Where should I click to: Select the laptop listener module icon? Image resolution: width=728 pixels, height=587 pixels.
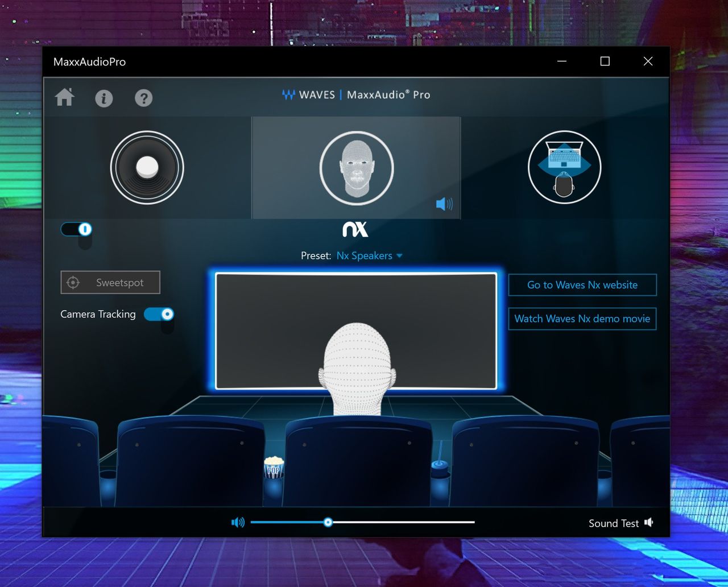point(564,167)
